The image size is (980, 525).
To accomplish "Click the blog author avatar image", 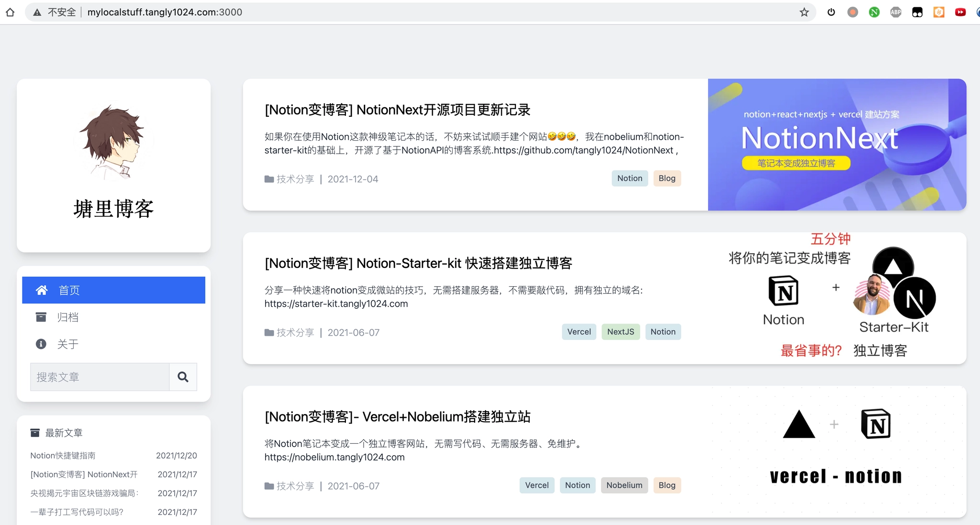I will (113, 141).
